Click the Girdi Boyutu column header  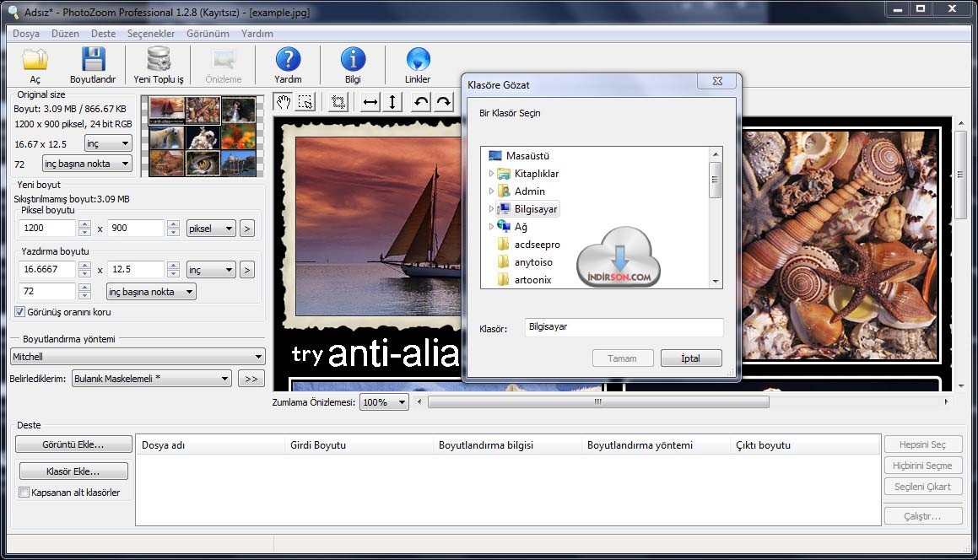tap(358, 444)
